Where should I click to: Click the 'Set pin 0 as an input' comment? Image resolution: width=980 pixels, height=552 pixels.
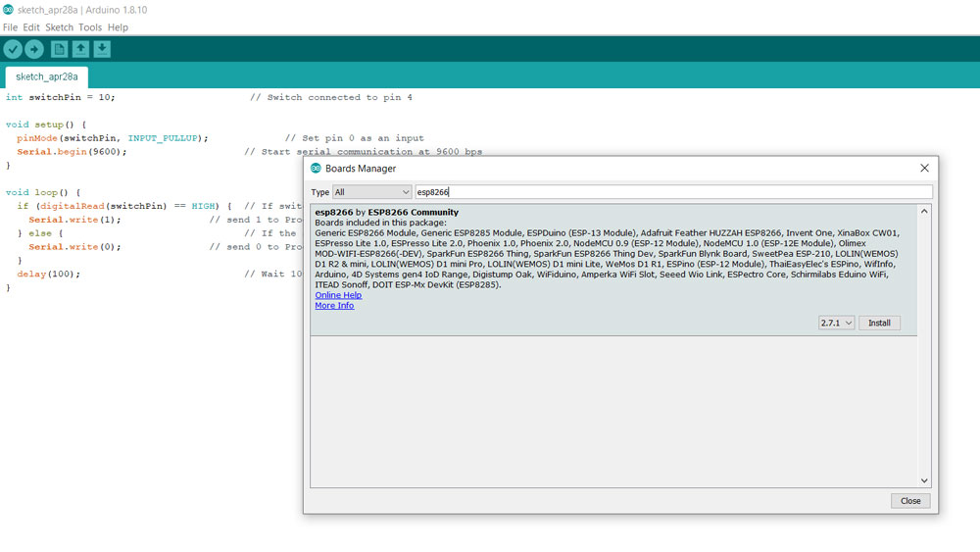pos(355,138)
